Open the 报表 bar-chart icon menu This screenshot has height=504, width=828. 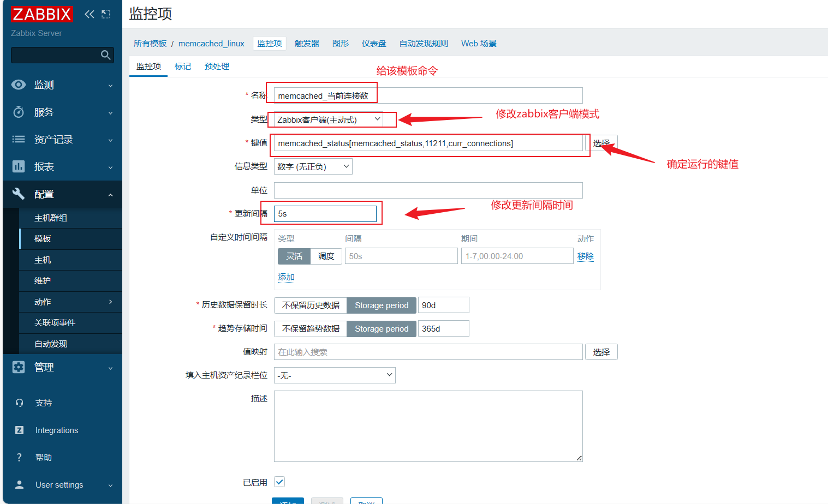pyautogui.click(x=19, y=166)
